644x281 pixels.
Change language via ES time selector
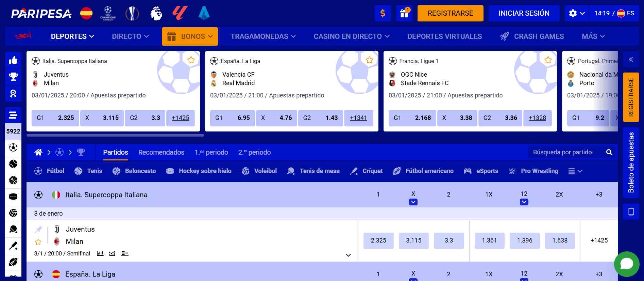coord(614,13)
